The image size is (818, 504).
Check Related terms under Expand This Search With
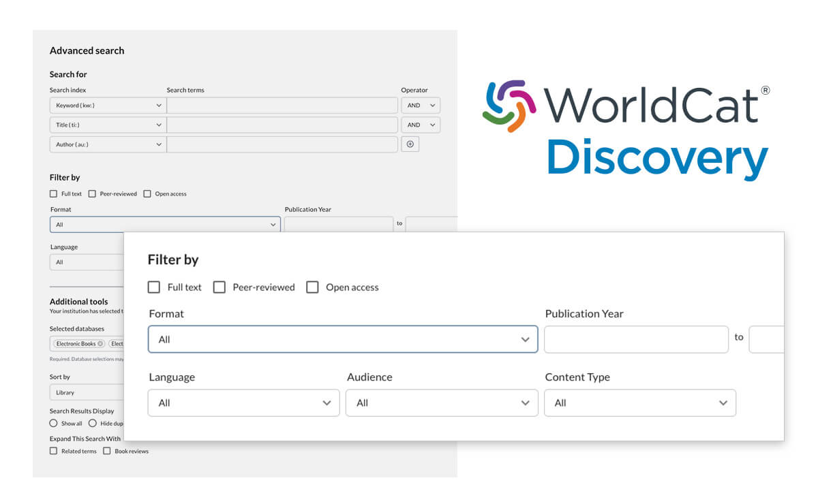coord(53,451)
